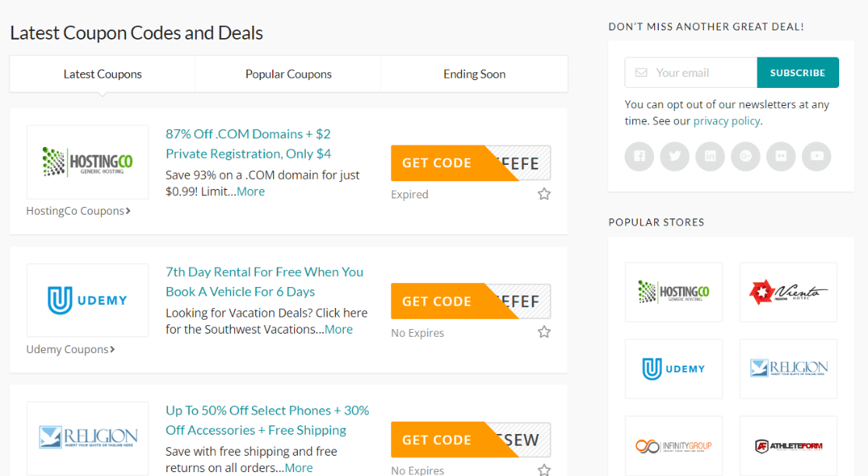The width and height of the screenshot is (868, 476).
Task: Favorite the HostingCo coupon with star
Action: click(x=544, y=194)
